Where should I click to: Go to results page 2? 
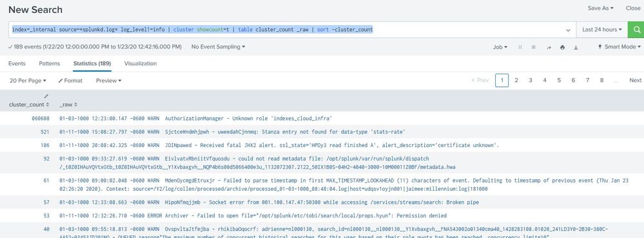tap(516, 80)
